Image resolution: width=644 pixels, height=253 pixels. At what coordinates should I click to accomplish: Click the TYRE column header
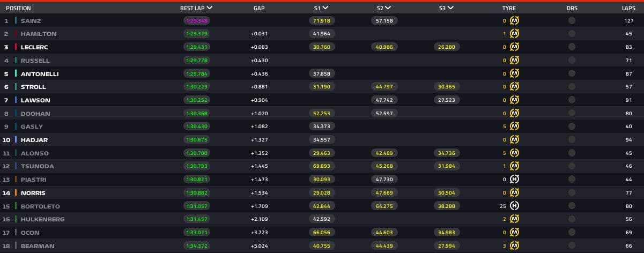[x=509, y=9]
